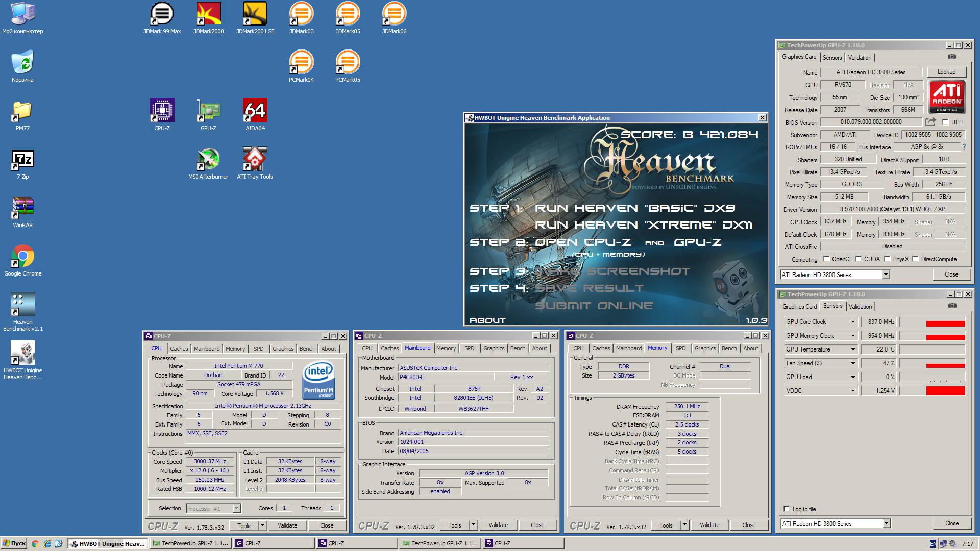Expand graphics card selector in top GPU-Z window
Viewport: 980px width, 551px height.
click(x=886, y=275)
